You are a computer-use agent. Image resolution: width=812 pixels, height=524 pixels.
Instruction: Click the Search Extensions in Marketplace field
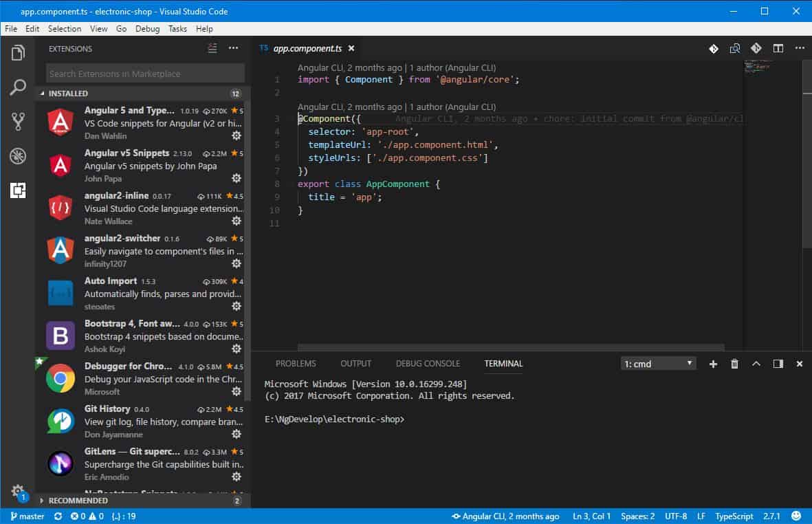click(x=145, y=74)
